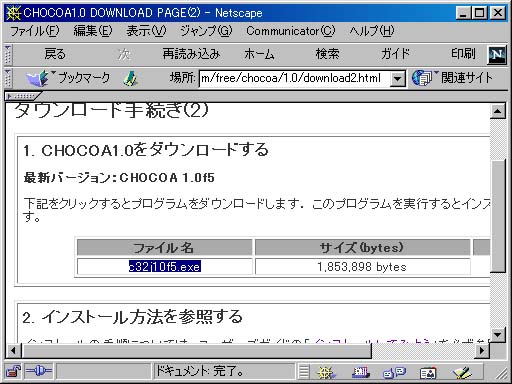Click the online/offline connection plug icon
The height and width of the screenshot is (384, 512).
39,371
